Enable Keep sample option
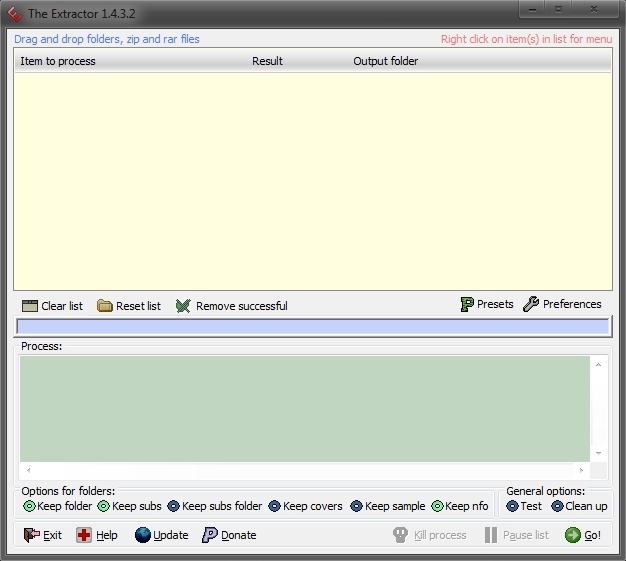626x561 pixels. pos(388,506)
